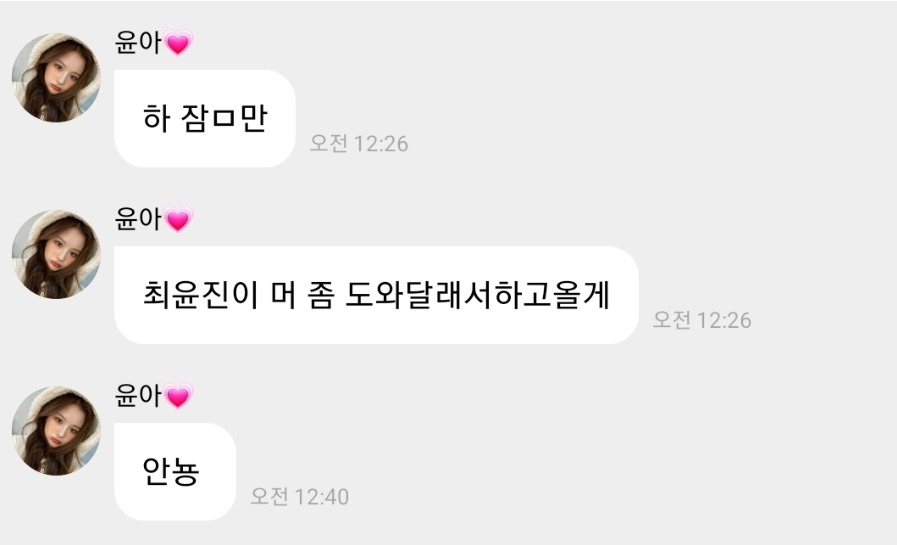
Task: Click the text 도와달래서하고올게 in the second message
Action: point(478,295)
